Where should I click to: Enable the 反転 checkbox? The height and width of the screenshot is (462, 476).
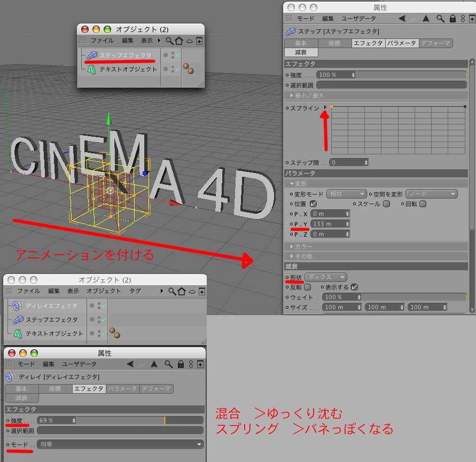point(308,287)
